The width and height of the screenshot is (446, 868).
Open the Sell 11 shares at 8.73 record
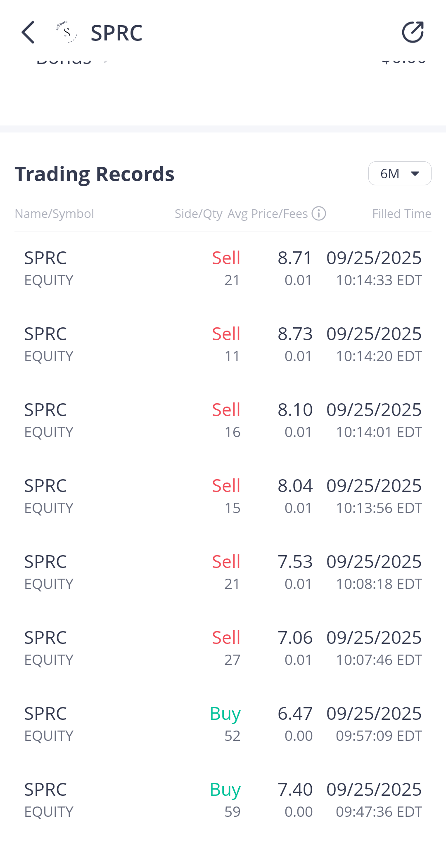223,344
